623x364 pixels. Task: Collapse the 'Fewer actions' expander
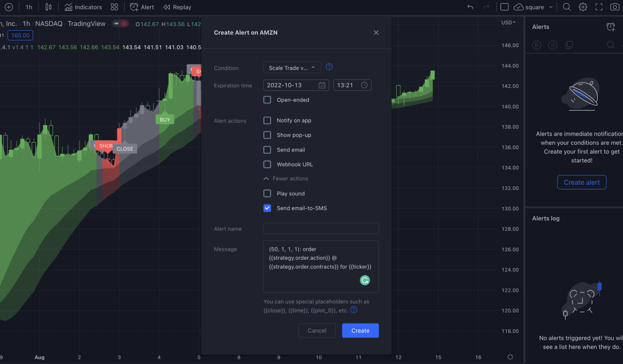(x=286, y=179)
